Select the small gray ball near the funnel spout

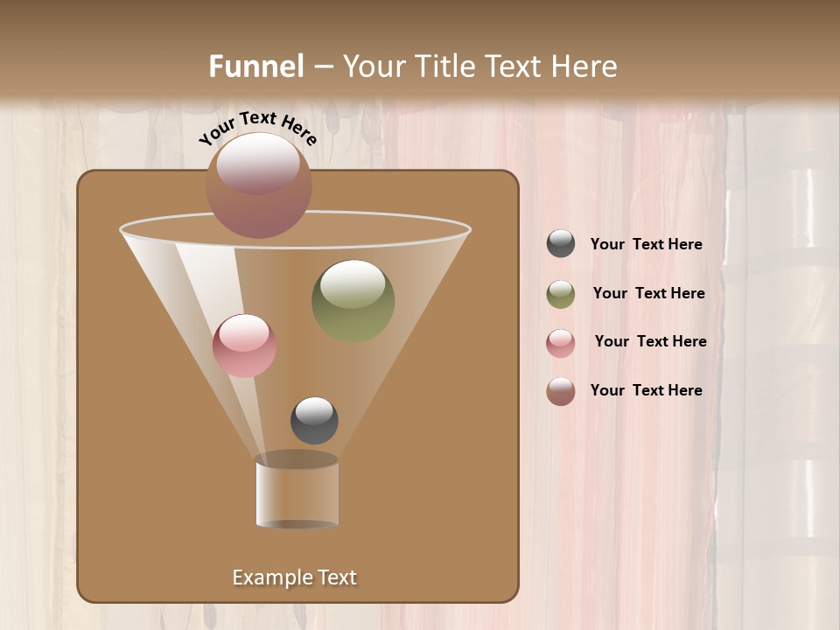click(x=313, y=421)
